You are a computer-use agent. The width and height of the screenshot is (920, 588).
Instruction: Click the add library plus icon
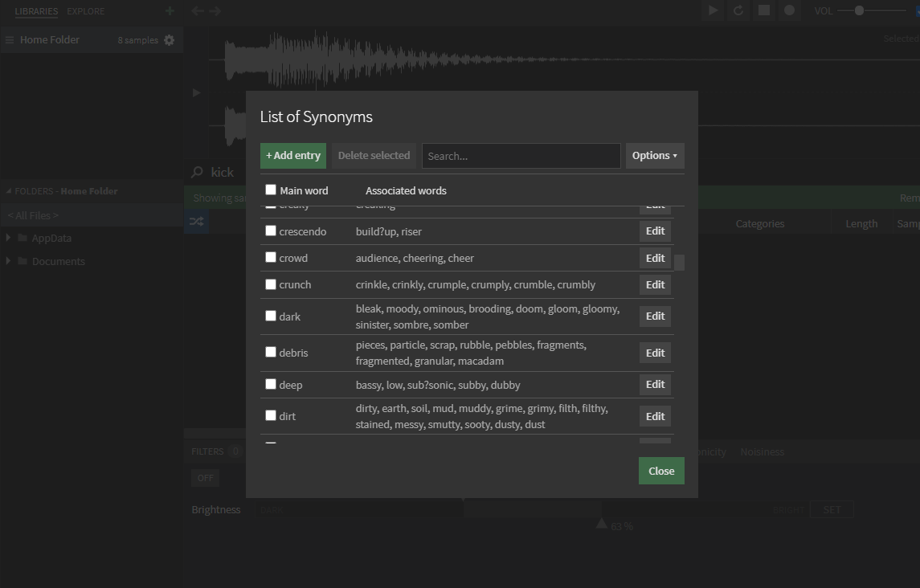click(170, 11)
